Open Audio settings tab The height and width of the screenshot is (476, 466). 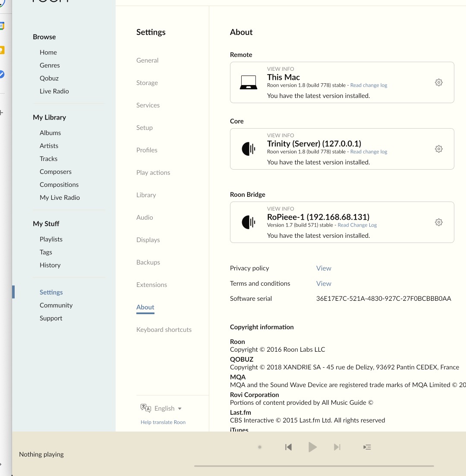pyautogui.click(x=145, y=218)
